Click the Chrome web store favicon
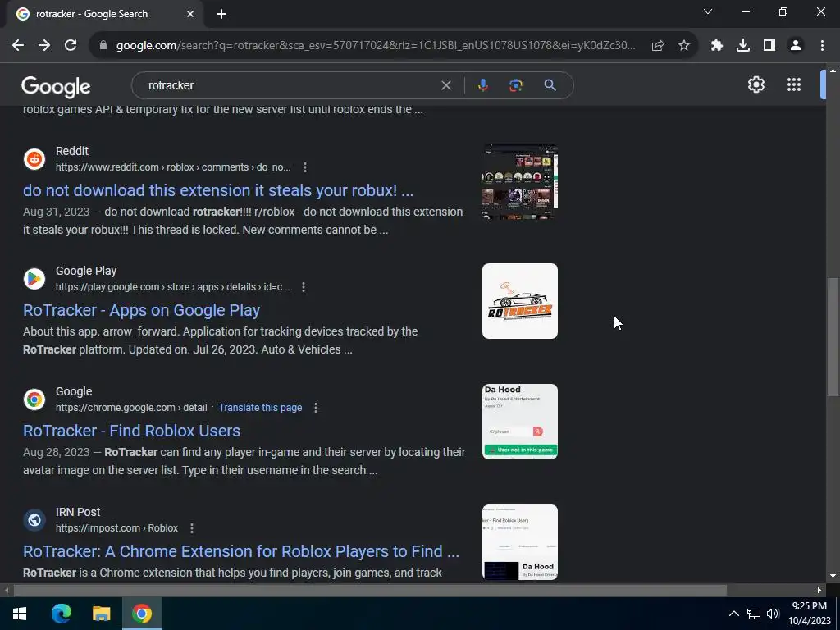Viewport: 840px width, 630px height. pyautogui.click(x=34, y=399)
